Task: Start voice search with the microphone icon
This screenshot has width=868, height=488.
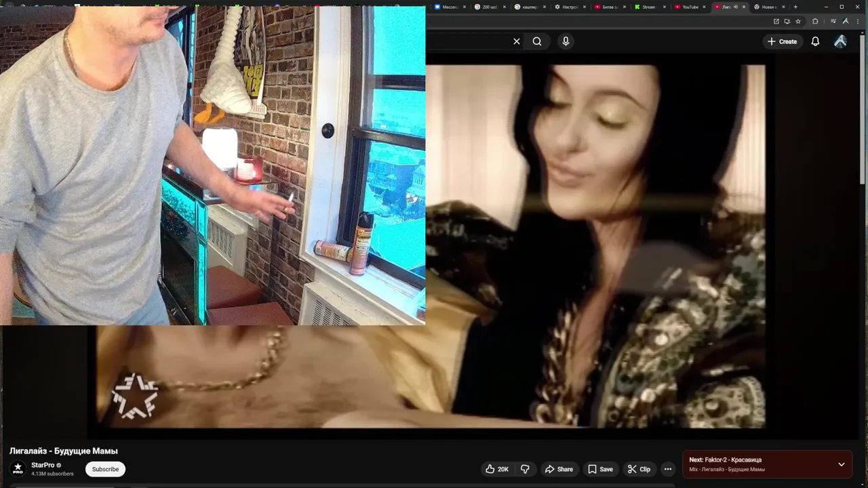Action: click(x=566, y=41)
